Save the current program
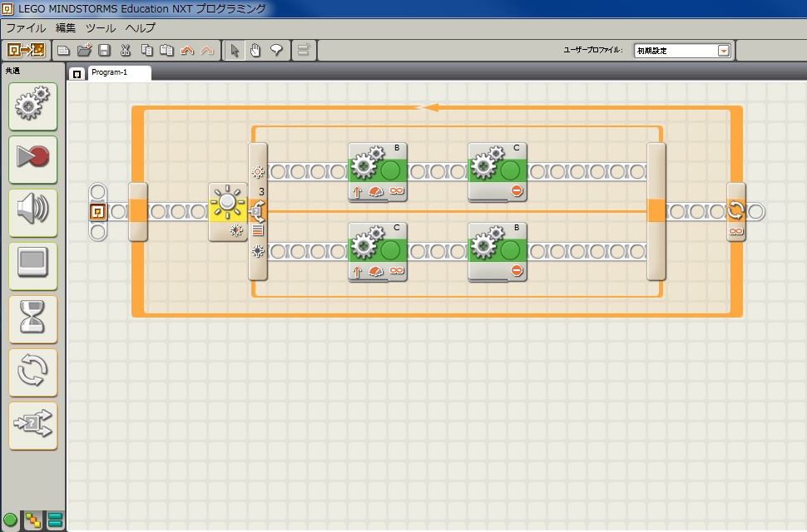Screen dimensions: 807x532 point(105,51)
